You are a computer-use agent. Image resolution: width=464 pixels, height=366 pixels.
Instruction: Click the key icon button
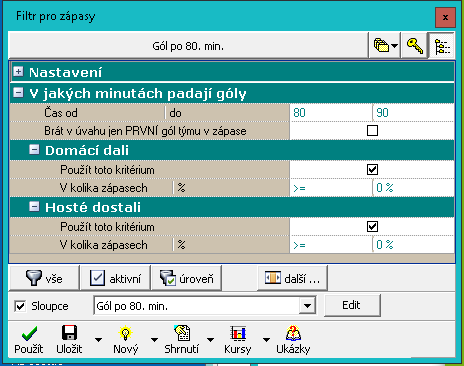coord(415,45)
